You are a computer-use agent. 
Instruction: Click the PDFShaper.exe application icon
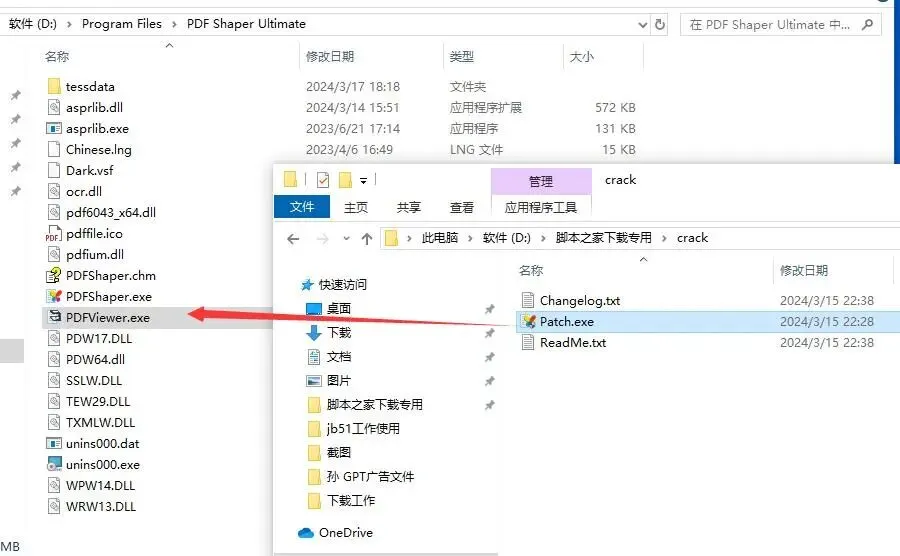(54, 296)
